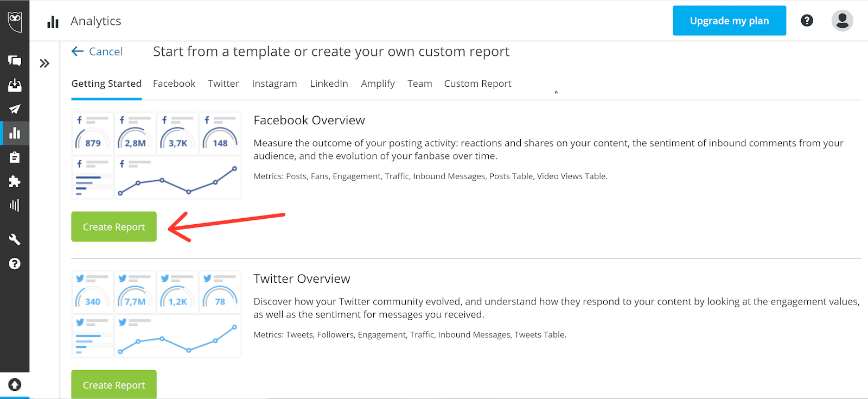The height and width of the screenshot is (399, 868).
Task: Switch to the Instagram tab
Action: tap(274, 84)
